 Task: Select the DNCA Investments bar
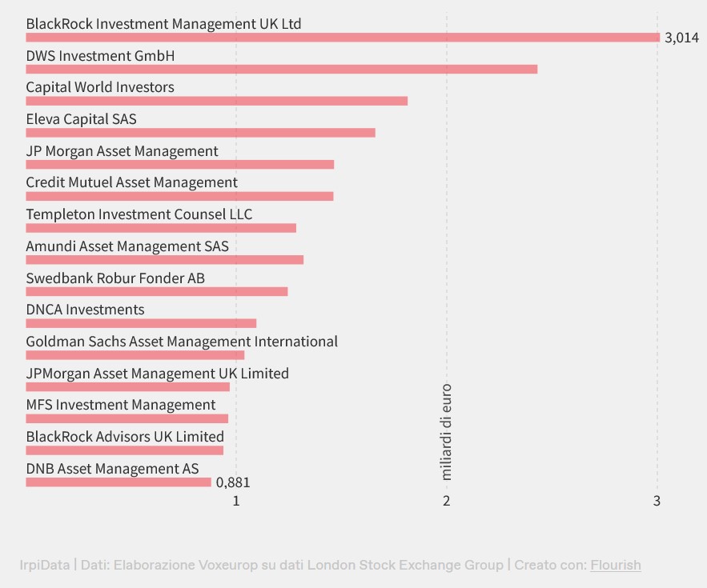tap(141, 323)
